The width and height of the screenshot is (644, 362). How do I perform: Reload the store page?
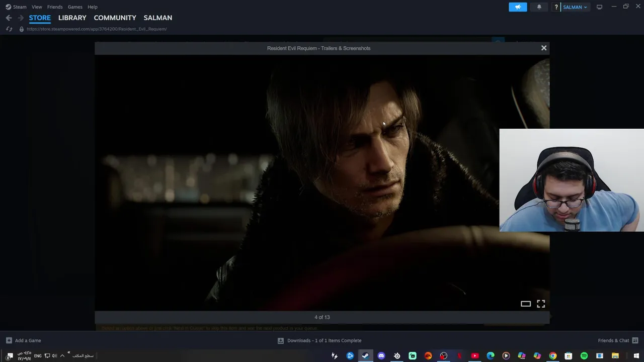coord(9,29)
